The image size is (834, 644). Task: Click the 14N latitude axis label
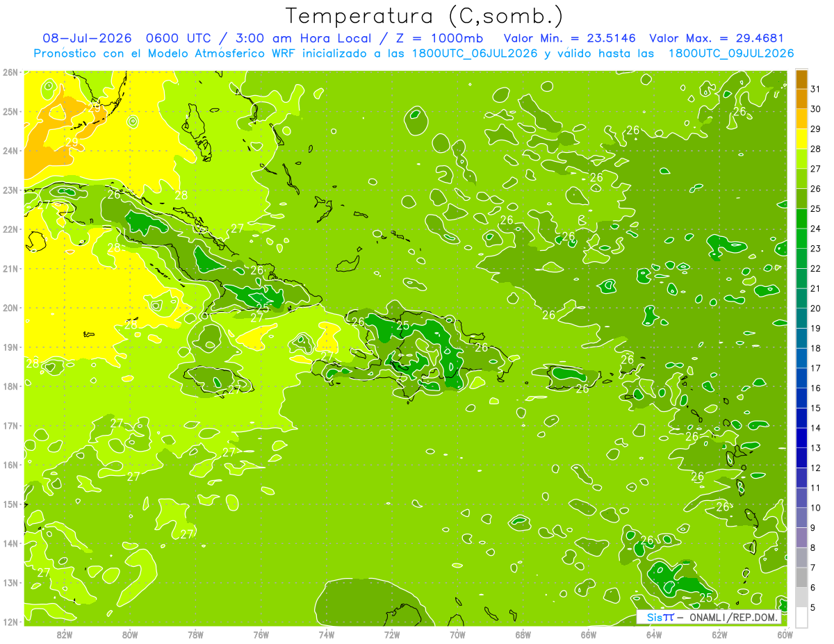[x=10, y=543]
